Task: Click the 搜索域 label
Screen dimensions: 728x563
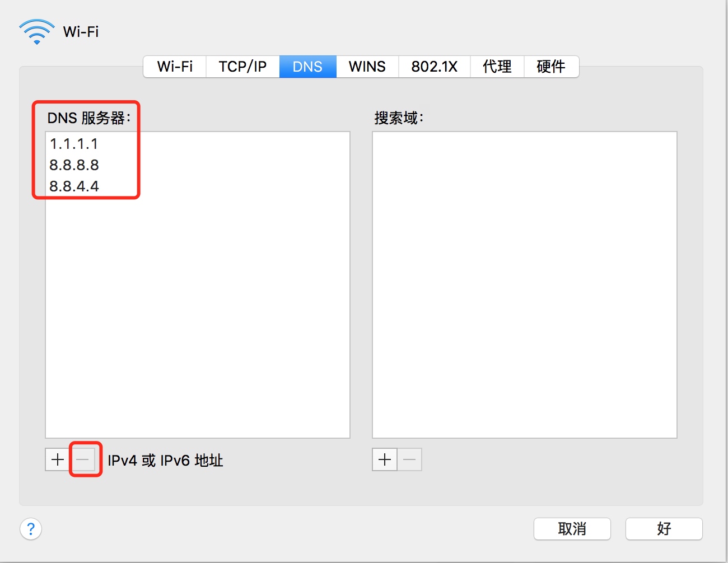Action: point(399,118)
